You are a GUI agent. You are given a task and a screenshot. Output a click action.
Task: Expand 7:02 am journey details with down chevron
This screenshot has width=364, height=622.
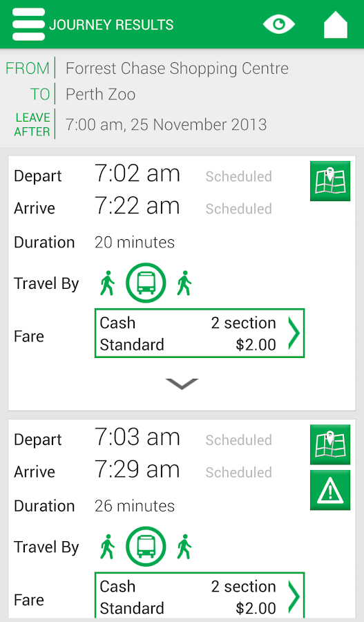tap(182, 384)
